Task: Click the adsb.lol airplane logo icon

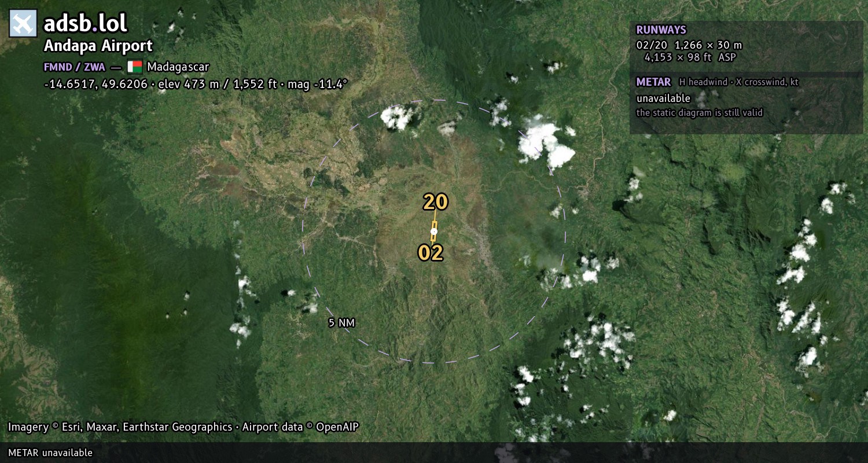Action: pos(23,24)
